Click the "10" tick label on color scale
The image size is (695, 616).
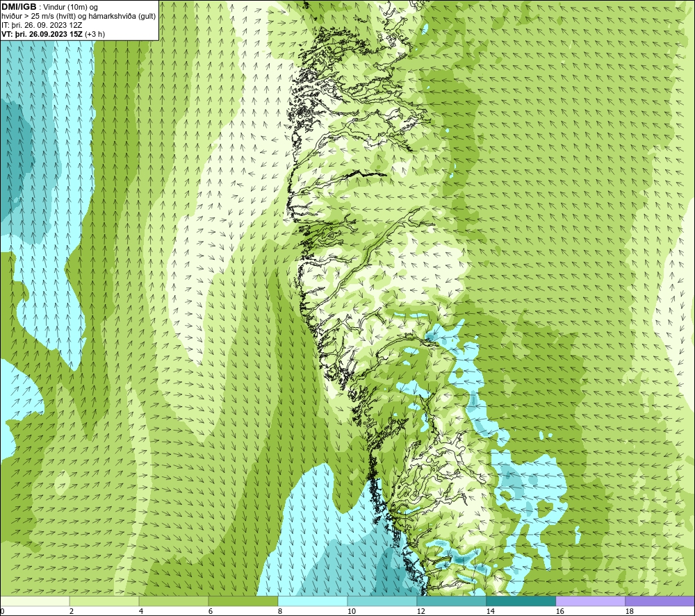point(352,612)
